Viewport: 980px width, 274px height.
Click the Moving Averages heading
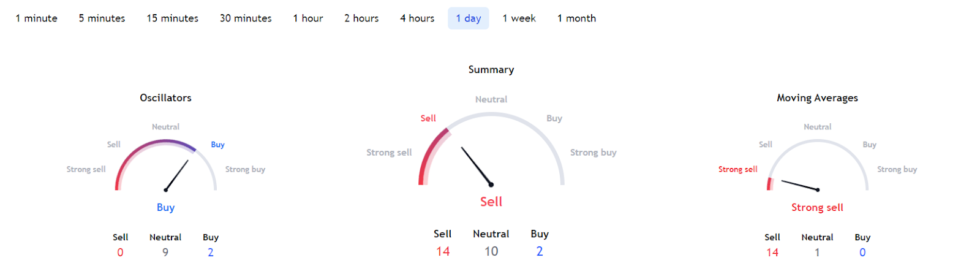(817, 98)
